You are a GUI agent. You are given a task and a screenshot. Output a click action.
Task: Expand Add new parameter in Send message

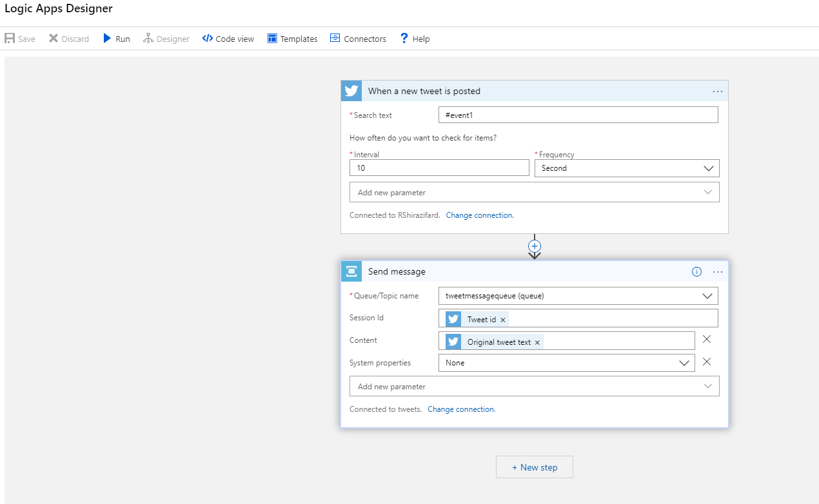[x=535, y=387]
